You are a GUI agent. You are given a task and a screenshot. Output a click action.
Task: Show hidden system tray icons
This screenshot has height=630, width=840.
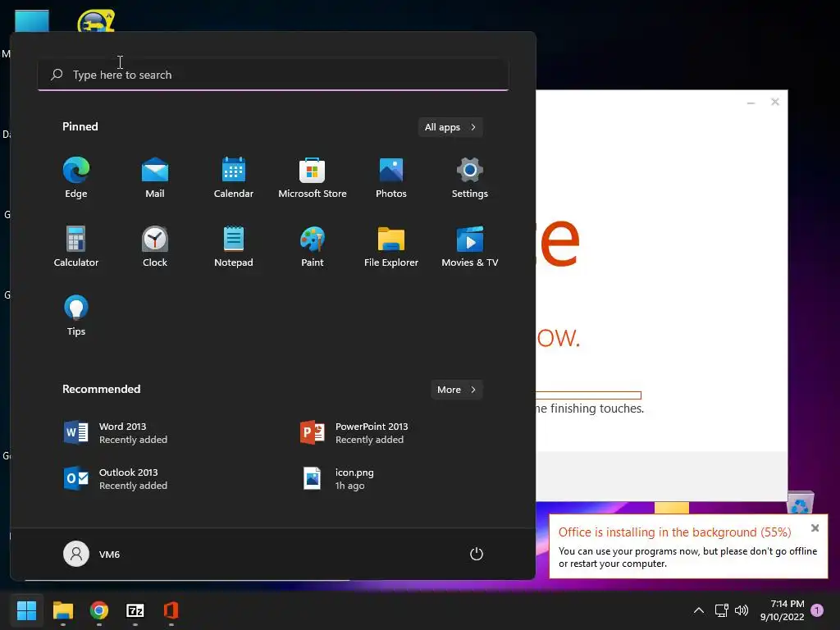[x=699, y=610]
